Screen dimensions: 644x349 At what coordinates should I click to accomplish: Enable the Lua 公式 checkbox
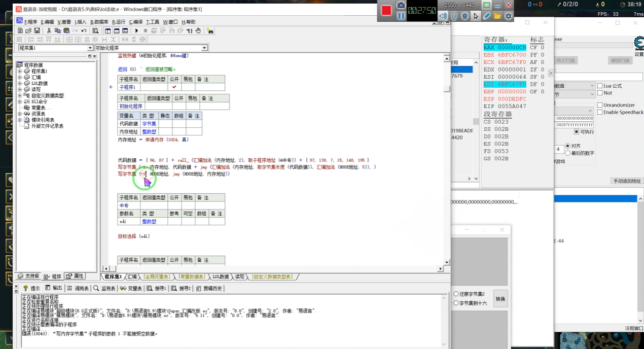(600, 86)
